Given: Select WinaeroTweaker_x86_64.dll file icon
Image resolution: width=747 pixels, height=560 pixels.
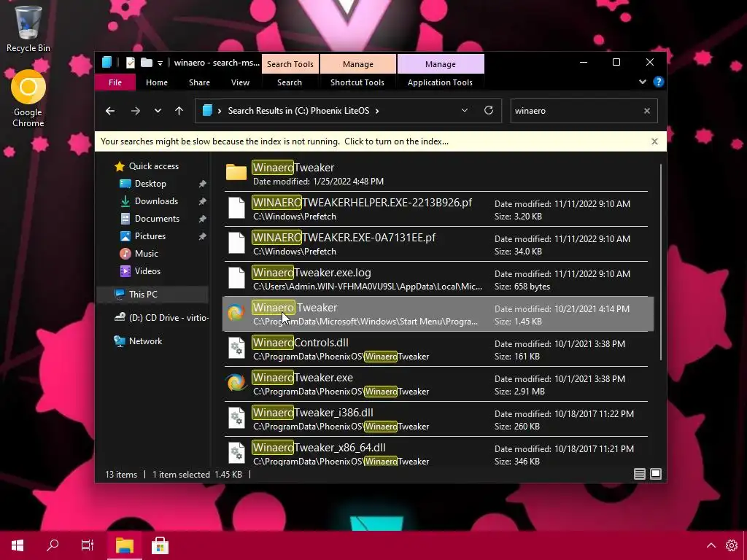Looking at the screenshot, I should point(236,453).
